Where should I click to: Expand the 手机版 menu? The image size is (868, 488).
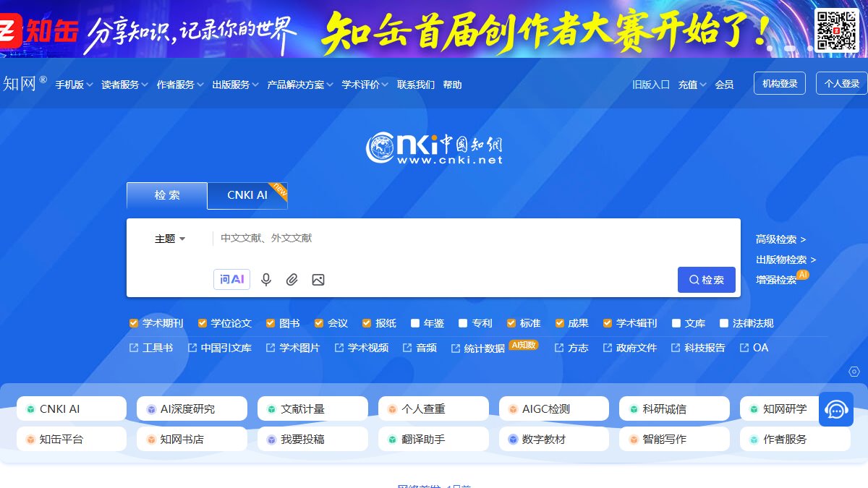74,85
